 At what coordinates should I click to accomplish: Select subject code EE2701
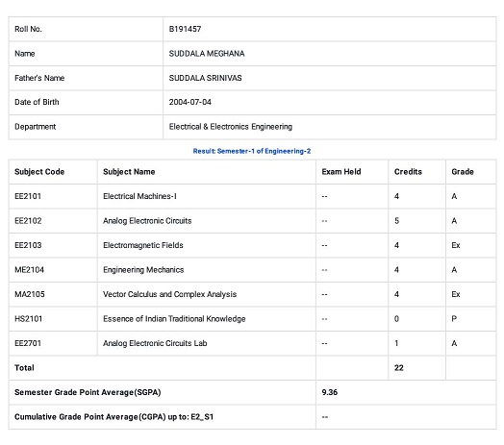(28, 343)
